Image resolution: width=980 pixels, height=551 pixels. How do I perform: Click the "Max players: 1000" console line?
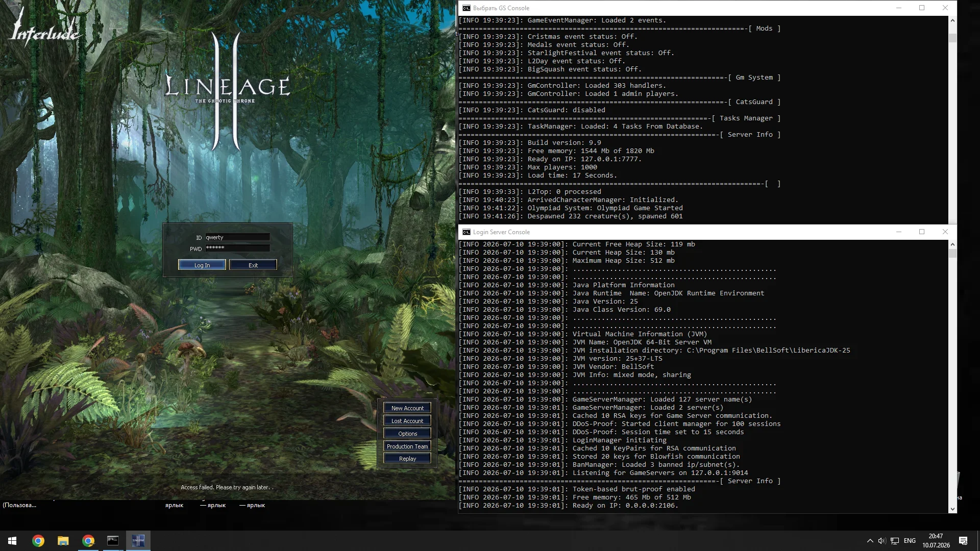tap(528, 167)
